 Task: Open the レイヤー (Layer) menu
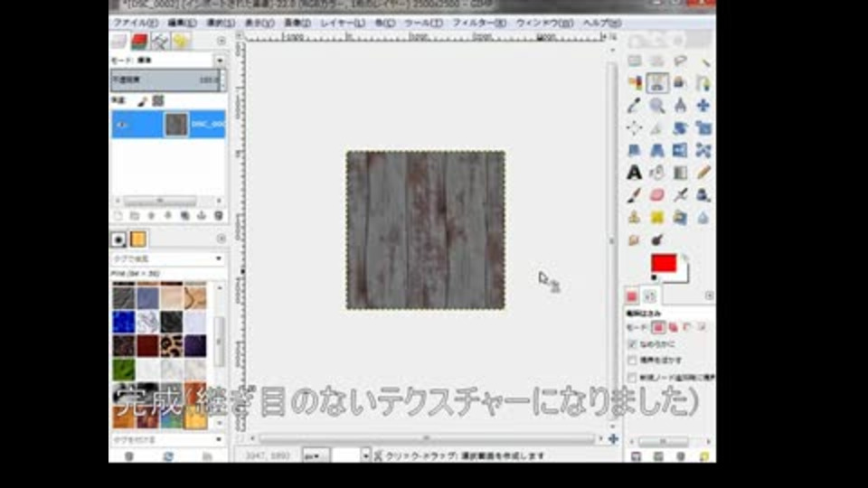(x=343, y=23)
